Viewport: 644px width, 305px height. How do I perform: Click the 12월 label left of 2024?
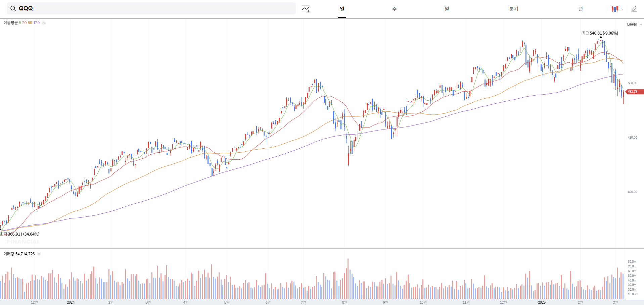(34, 302)
